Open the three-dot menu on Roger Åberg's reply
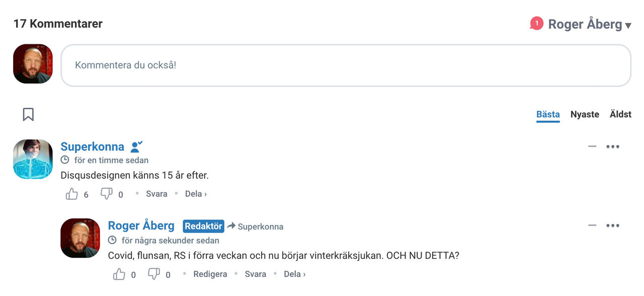Viewport: 644px width, 296px height. (x=613, y=226)
